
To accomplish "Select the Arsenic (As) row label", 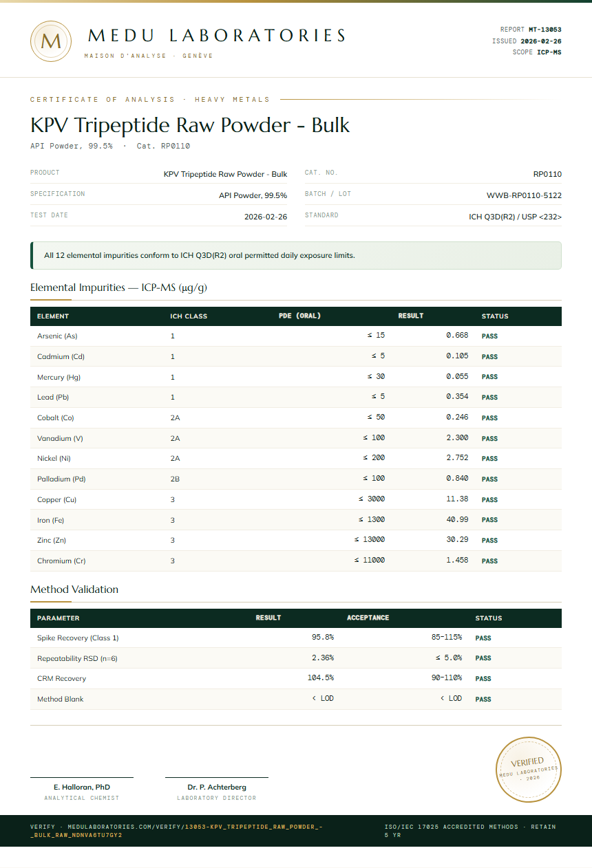I will (57, 336).
